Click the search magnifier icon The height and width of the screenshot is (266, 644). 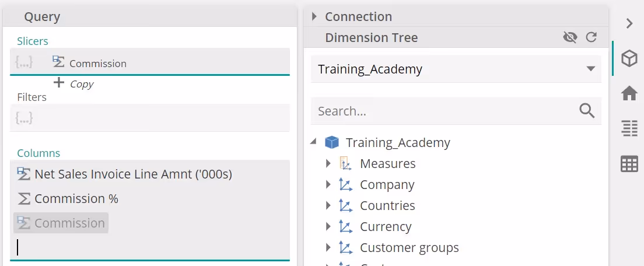(586, 111)
